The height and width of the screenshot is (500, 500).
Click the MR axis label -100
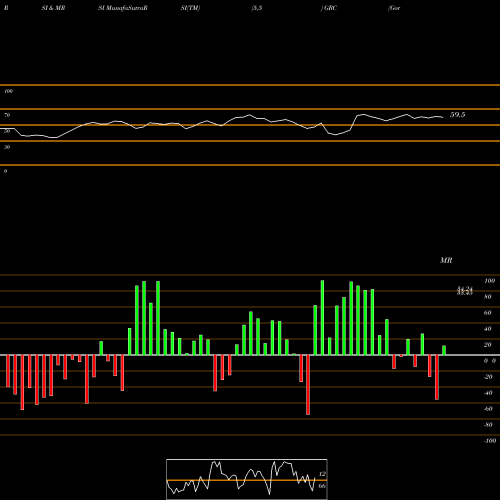click(x=490, y=441)
